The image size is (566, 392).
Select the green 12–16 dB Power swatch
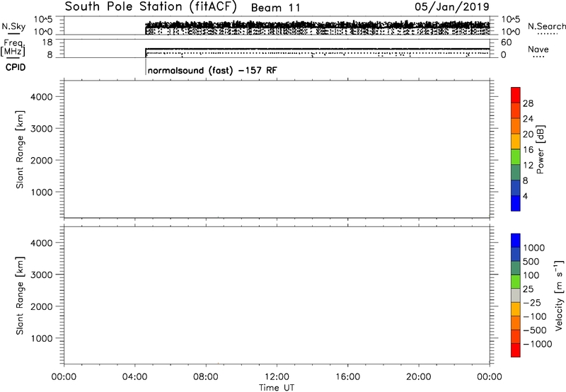[516, 156]
